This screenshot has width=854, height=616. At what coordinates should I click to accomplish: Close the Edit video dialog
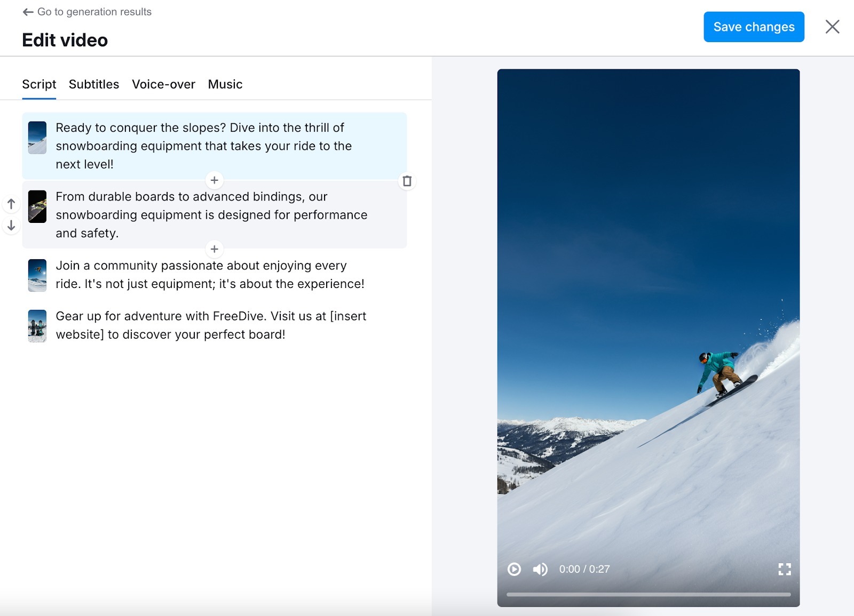pyautogui.click(x=832, y=27)
